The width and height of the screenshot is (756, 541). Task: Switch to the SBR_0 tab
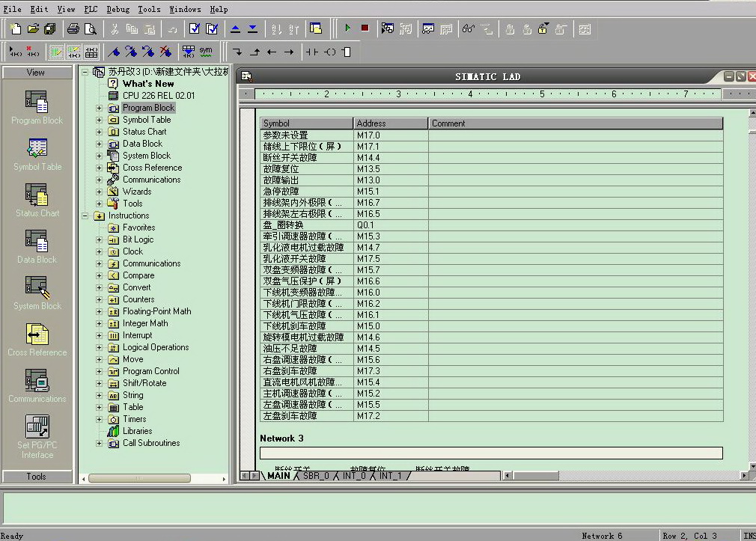(x=315, y=476)
